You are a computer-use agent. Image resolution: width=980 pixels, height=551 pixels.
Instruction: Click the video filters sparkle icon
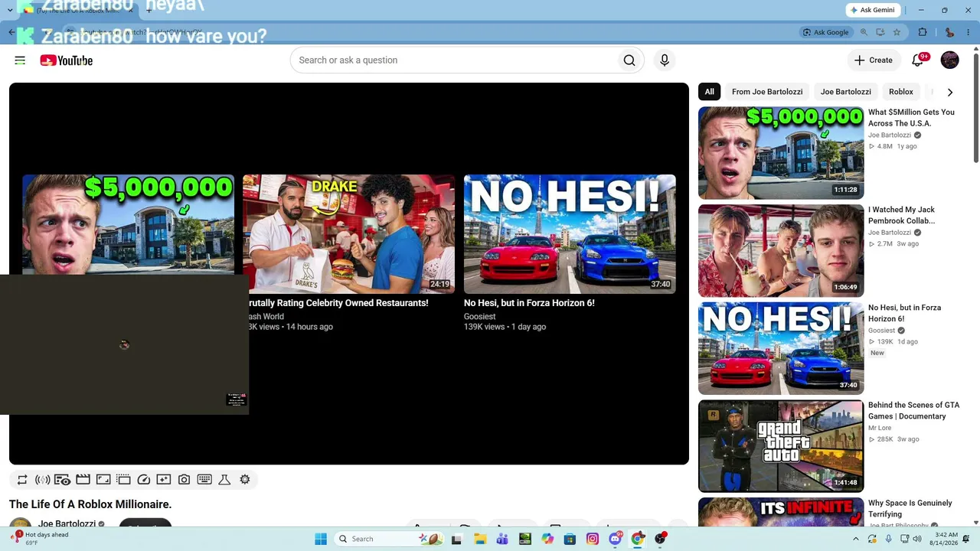click(164, 480)
